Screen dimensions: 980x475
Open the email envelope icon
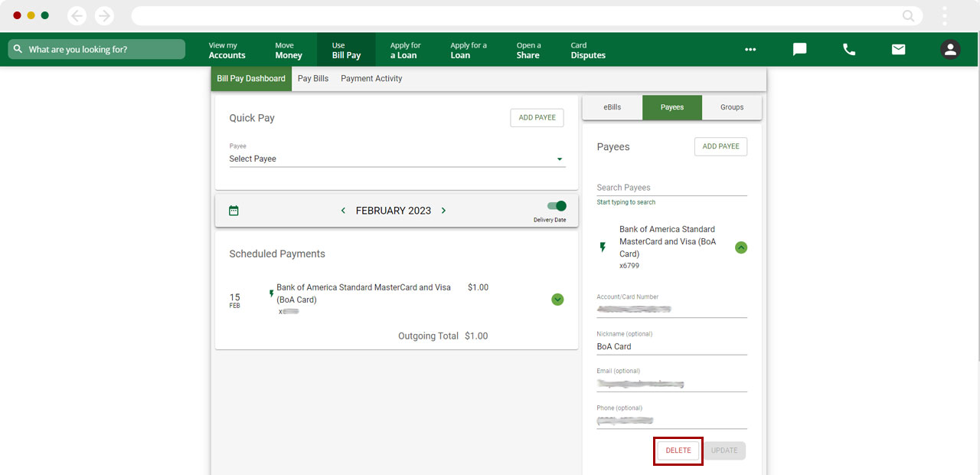[x=898, y=49]
